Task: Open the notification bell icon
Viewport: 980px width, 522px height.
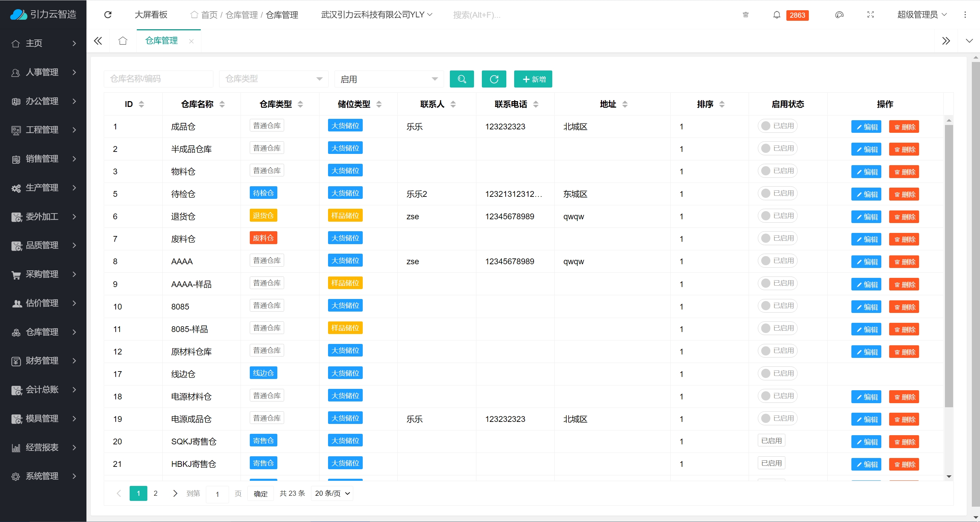Action: click(777, 15)
